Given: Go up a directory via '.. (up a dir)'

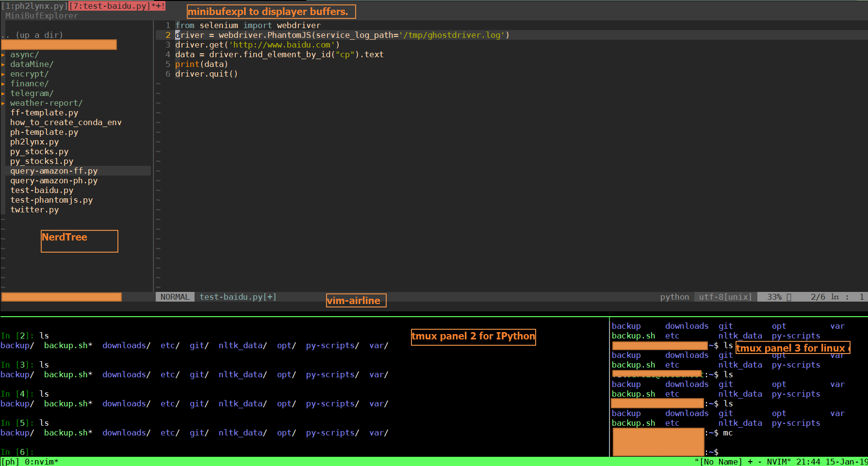Looking at the screenshot, I should tap(32, 35).
